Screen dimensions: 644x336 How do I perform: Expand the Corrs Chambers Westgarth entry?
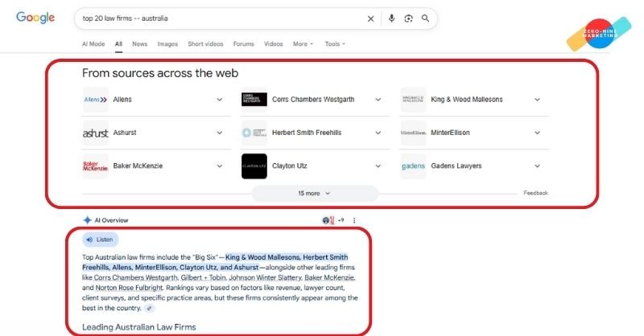coord(378,100)
